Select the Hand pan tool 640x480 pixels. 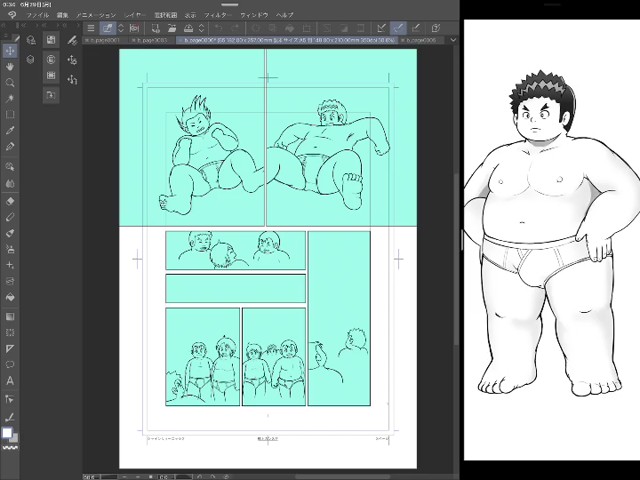click(10, 67)
